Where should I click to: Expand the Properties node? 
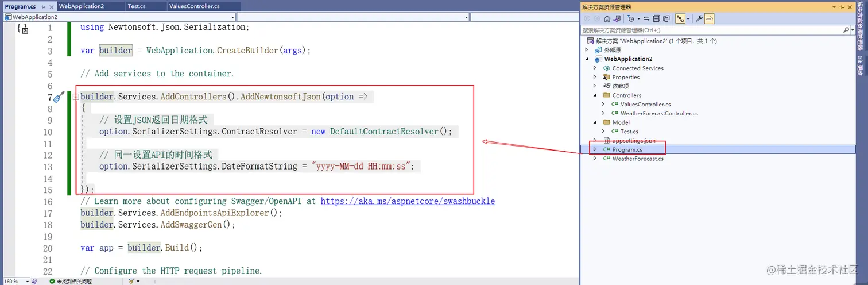[595, 77]
